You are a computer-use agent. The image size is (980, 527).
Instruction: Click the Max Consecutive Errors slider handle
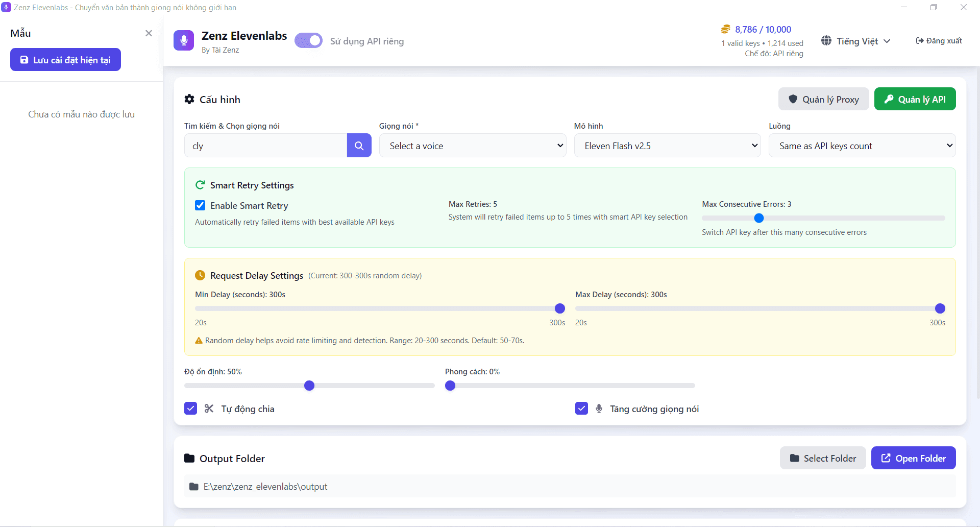[759, 218]
